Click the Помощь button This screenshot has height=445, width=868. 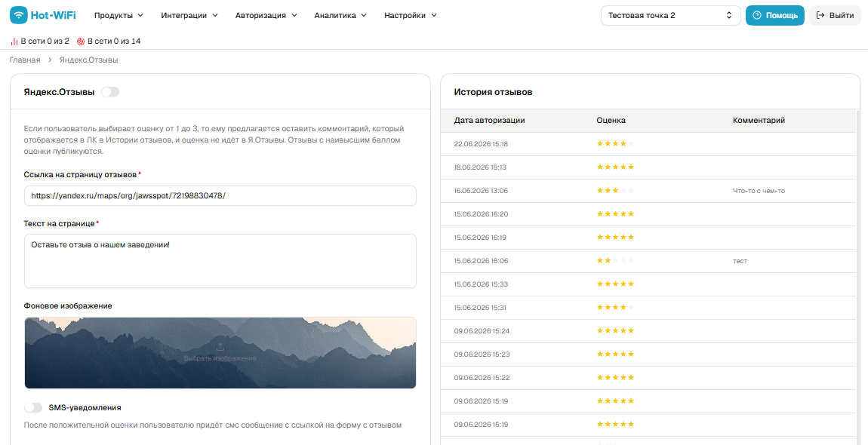tap(775, 16)
